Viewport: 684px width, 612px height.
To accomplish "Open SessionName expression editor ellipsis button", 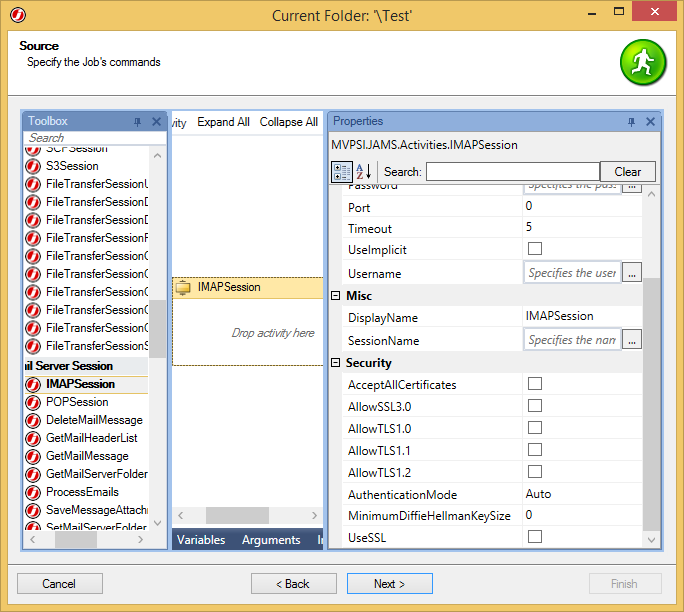I will 632,339.
